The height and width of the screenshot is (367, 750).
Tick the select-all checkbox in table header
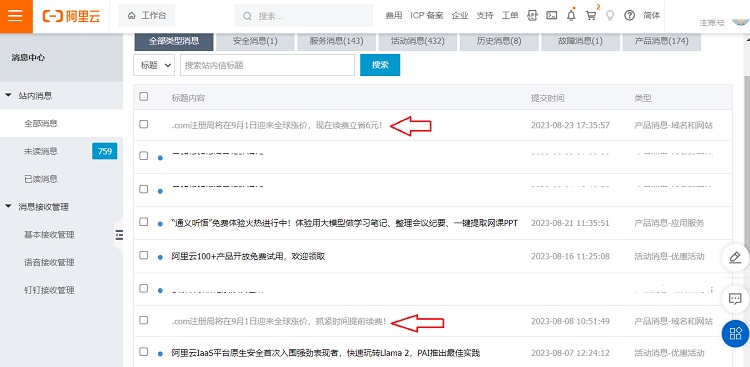coord(143,97)
